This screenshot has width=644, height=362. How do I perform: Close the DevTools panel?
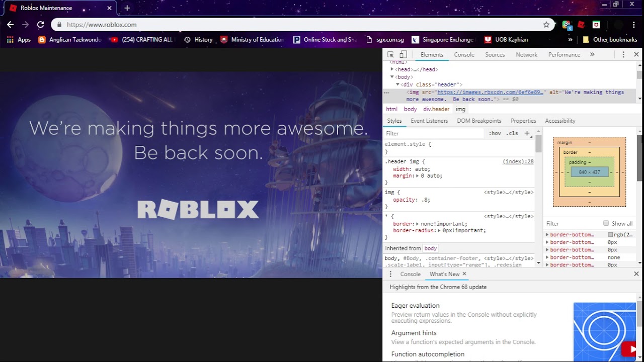[636, 54]
